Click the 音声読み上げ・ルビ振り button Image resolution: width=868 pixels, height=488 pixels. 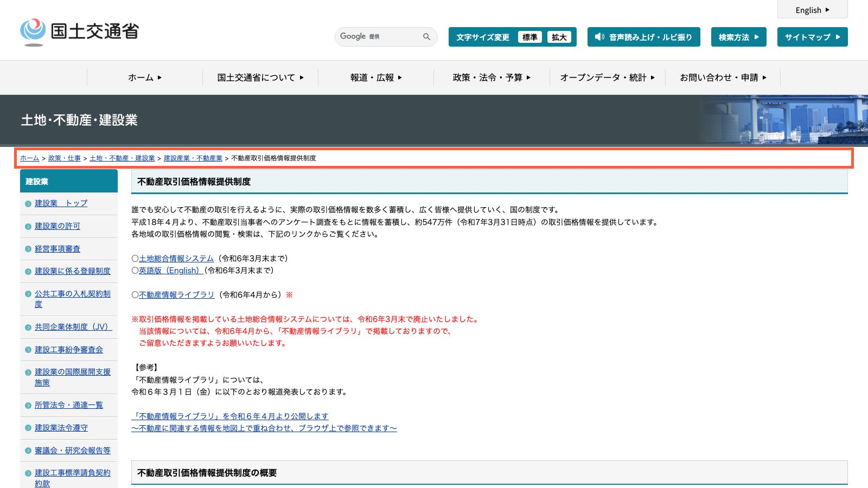[x=643, y=37]
